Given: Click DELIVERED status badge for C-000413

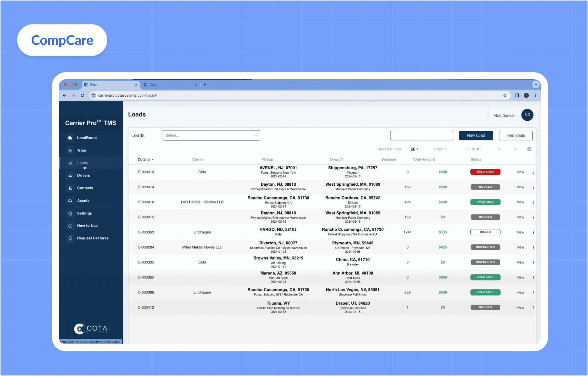Looking at the screenshot, I should [x=485, y=172].
